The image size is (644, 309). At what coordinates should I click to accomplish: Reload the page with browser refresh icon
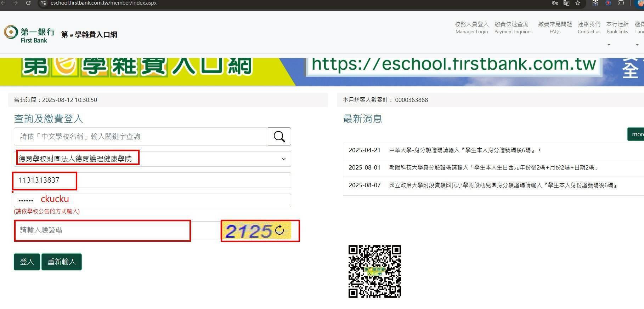[x=28, y=3]
